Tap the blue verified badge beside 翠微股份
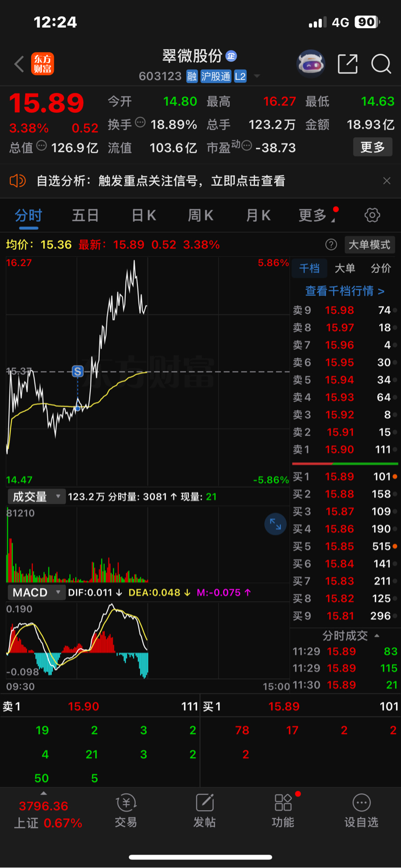This screenshot has height=868, width=401. (x=231, y=56)
